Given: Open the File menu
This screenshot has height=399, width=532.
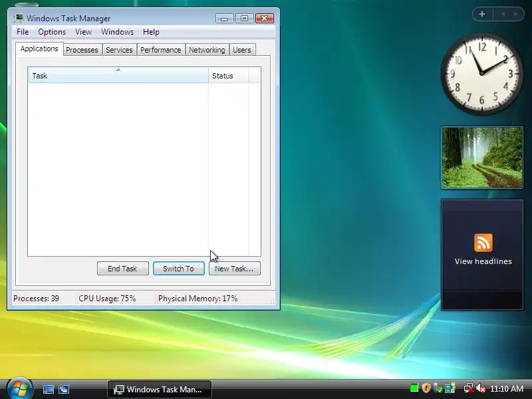Looking at the screenshot, I should pyautogui.click(x=23, y=32).
